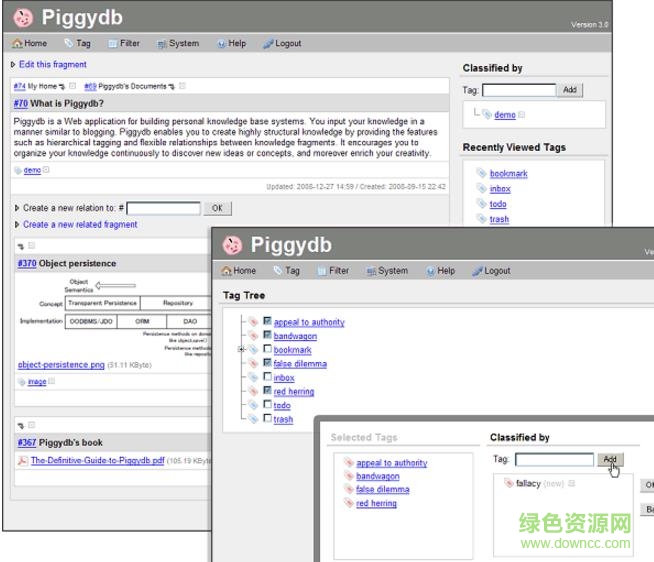This screenshot has width=654, height=562.
Task: Click relation arrow icon above Object persistence fragment
Action: point(21,246)
